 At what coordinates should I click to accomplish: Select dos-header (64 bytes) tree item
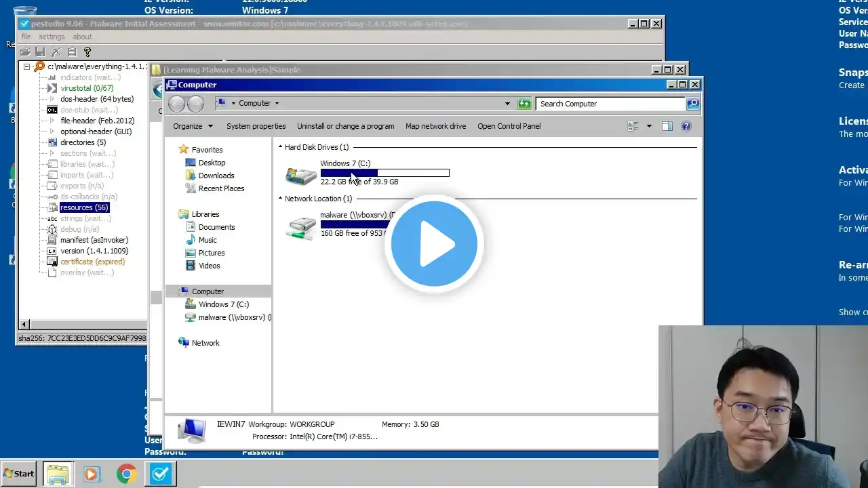[x=97, y=99]
